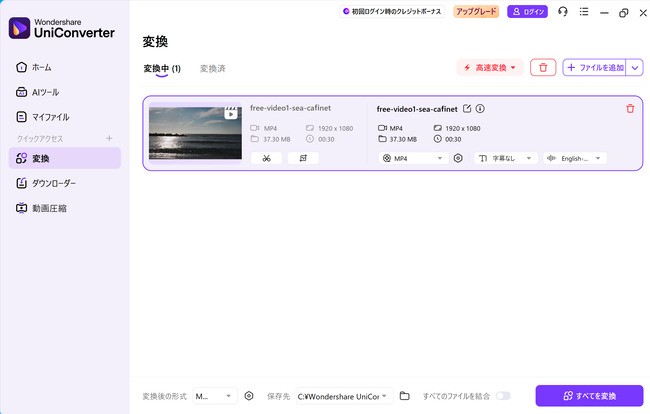The width and height of the screenshot is (650, 414).
Task: Click the source 1920 x 1080 resolution text
Action: (335, 128)
